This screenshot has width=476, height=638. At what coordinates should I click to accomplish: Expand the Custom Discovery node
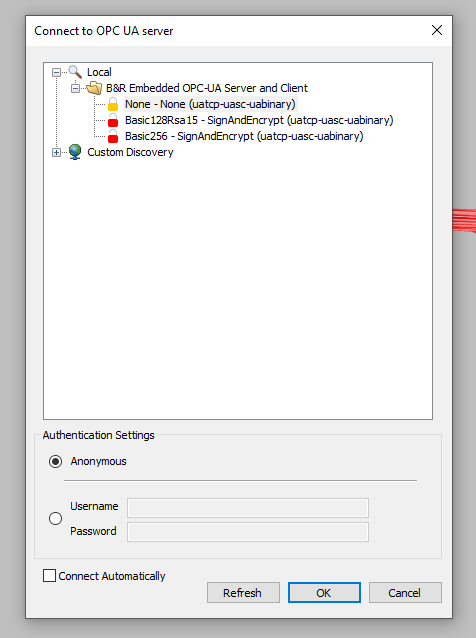(x=56, y=153)
